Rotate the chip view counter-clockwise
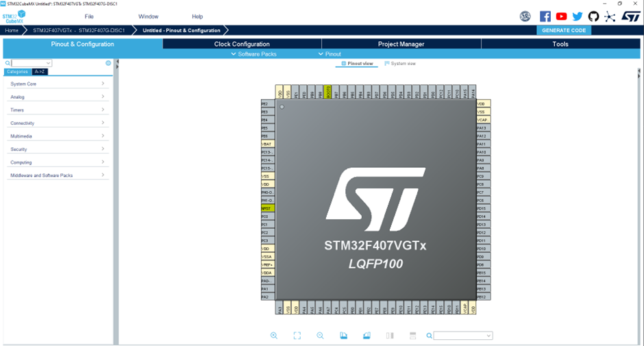The height and width of the screenshot is (346, 644). tap(367, 336)
